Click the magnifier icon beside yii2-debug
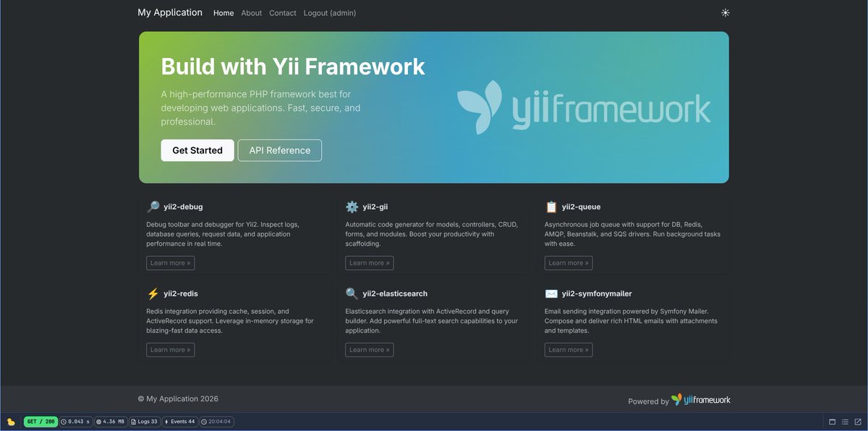This screenshot has height=431, width=868. click(x=153, y=207)
